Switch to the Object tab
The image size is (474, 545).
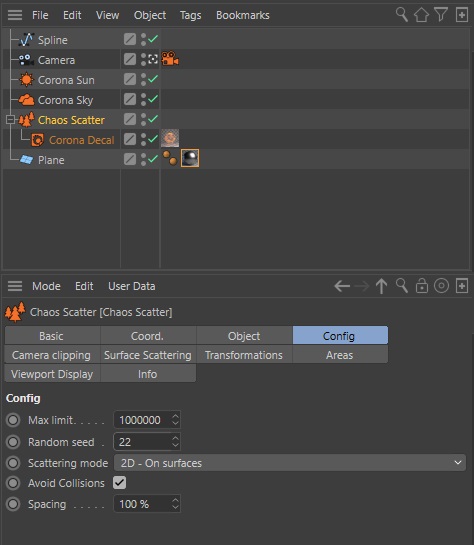(245, 336)
